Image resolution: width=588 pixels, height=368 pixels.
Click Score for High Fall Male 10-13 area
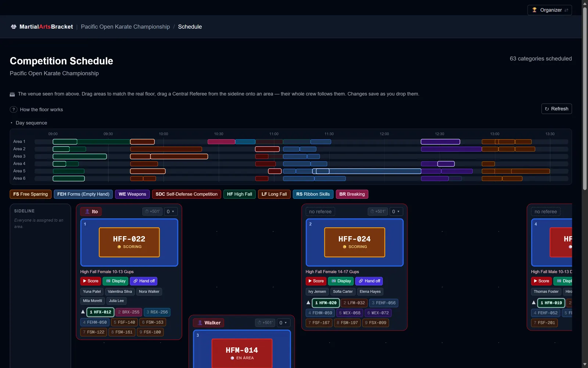[541, 281]
